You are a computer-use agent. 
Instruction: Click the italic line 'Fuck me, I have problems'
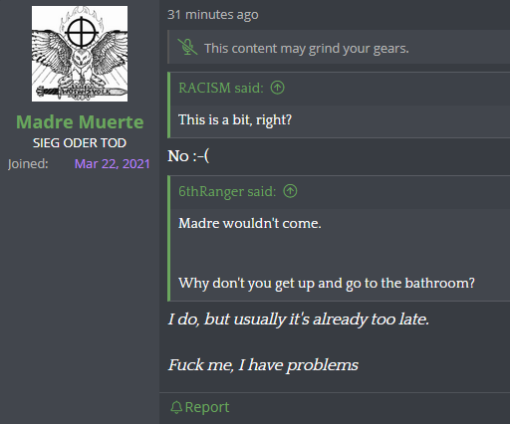263,365
